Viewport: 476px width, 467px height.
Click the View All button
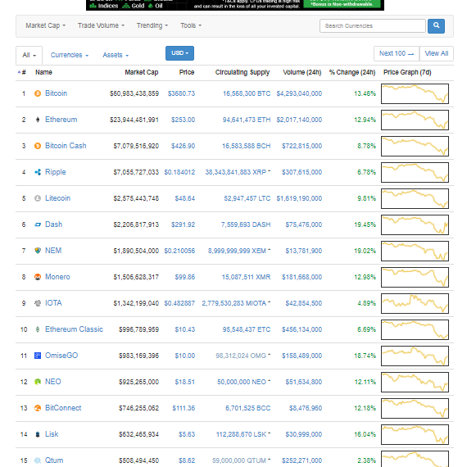(x=437, y=53)
